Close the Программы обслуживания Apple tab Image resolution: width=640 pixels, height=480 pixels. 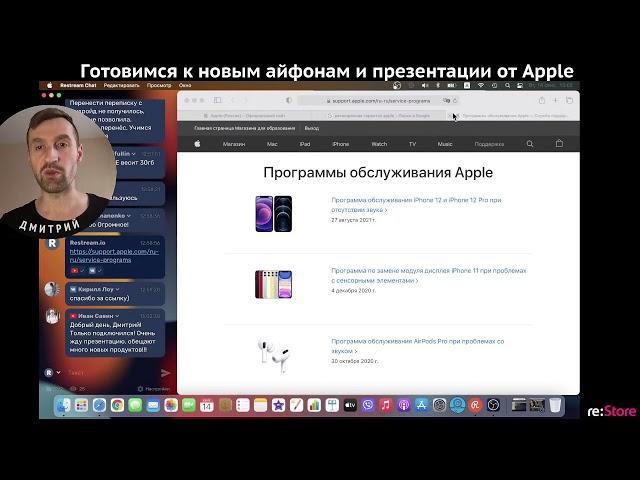[450, 116]
